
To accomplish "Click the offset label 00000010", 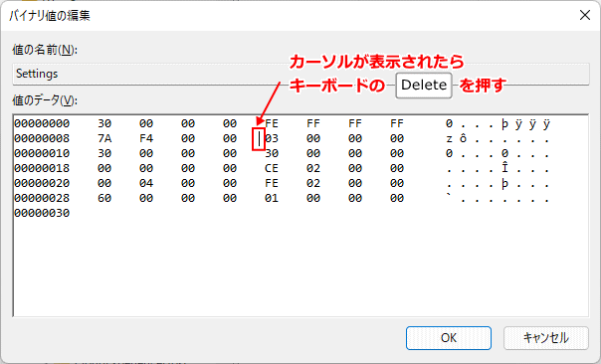I will (x=42, y=153).
